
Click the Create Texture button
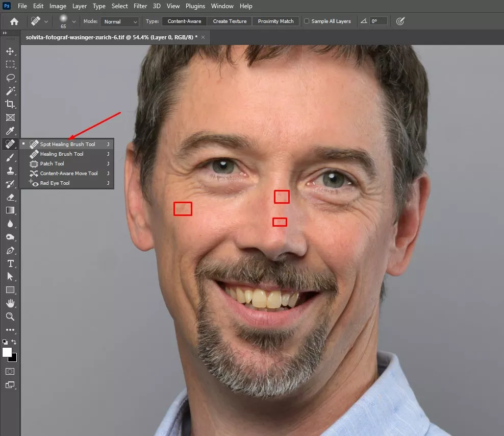click(230, 21)
